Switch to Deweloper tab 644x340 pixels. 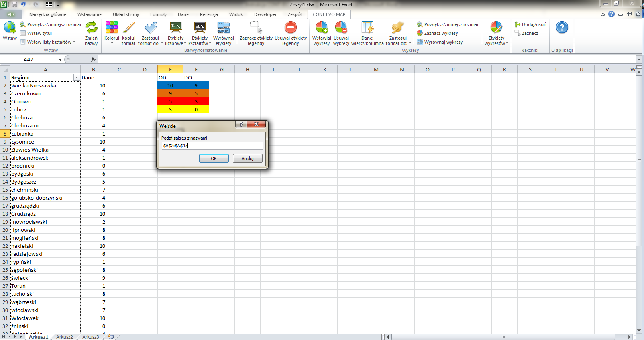265,14
